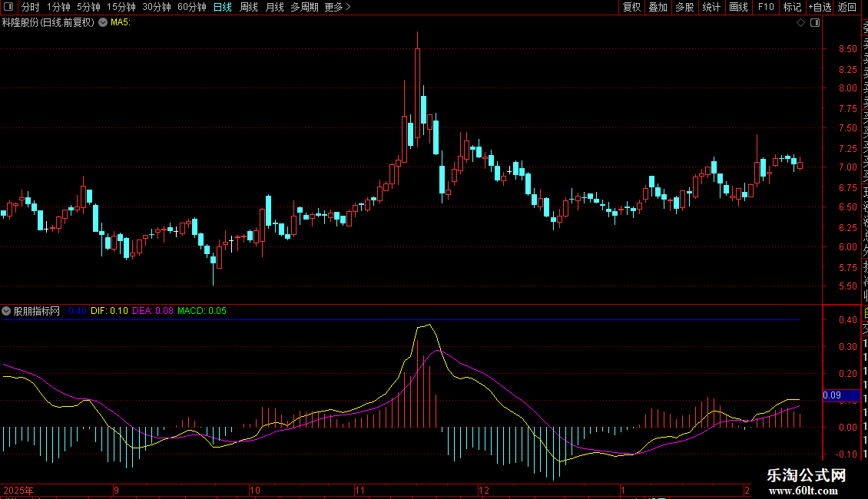868x499 pixels.
Task: Select the 分时 intraday tab
Action: [x=30, y=8]
